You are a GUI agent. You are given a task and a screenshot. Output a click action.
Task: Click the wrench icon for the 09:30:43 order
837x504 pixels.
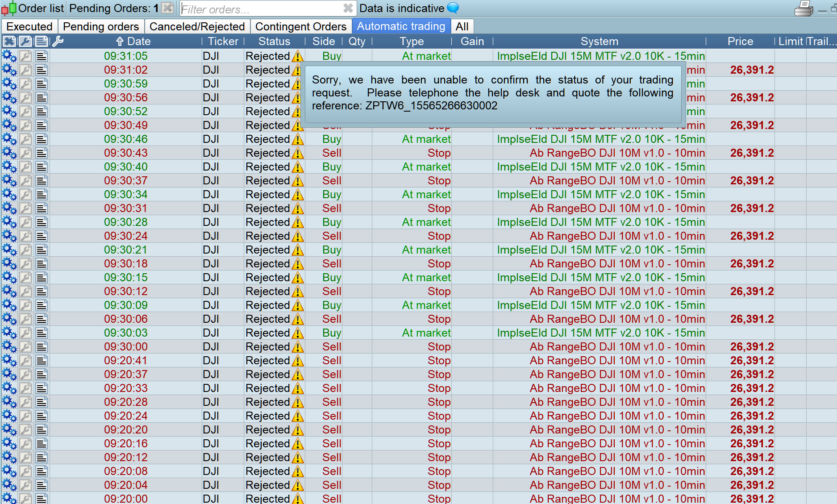(x=25, y=153)
